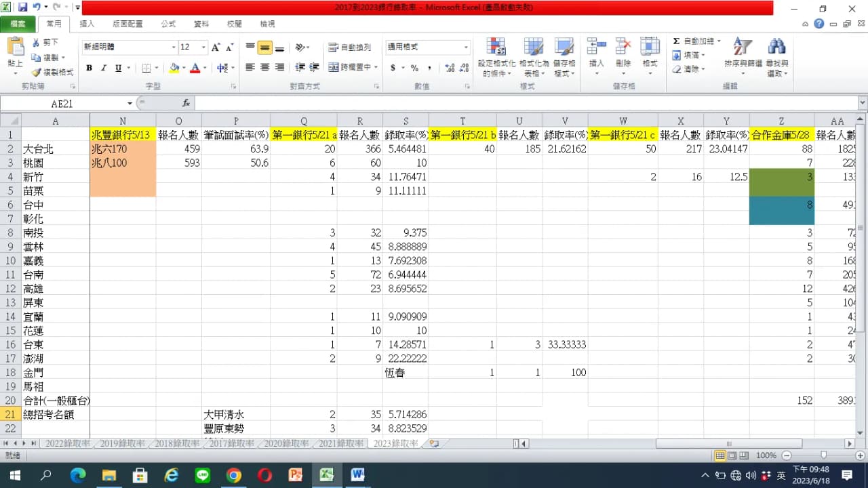Screen dimensions: 868x488
Task: Toggle italic formatting
Action: pyautogui.click(x=104, y=68)
